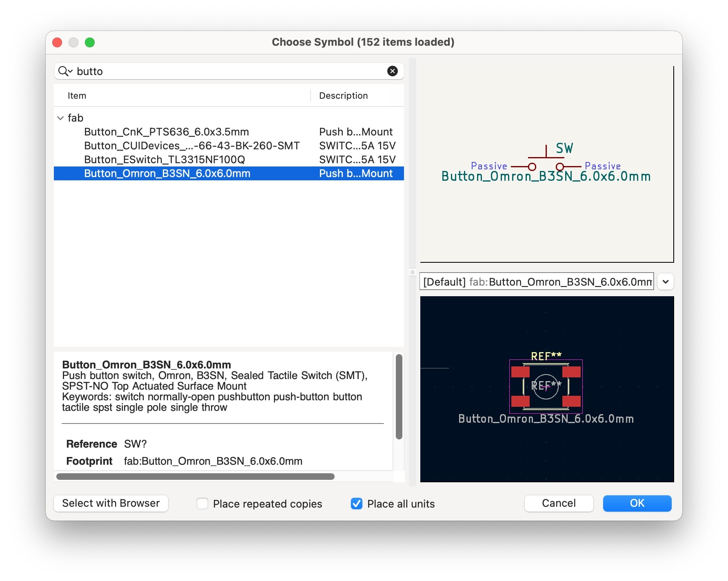The image size is (728, 581).
Task: Click the search text field containing "butto"
Action: point(229,71)
